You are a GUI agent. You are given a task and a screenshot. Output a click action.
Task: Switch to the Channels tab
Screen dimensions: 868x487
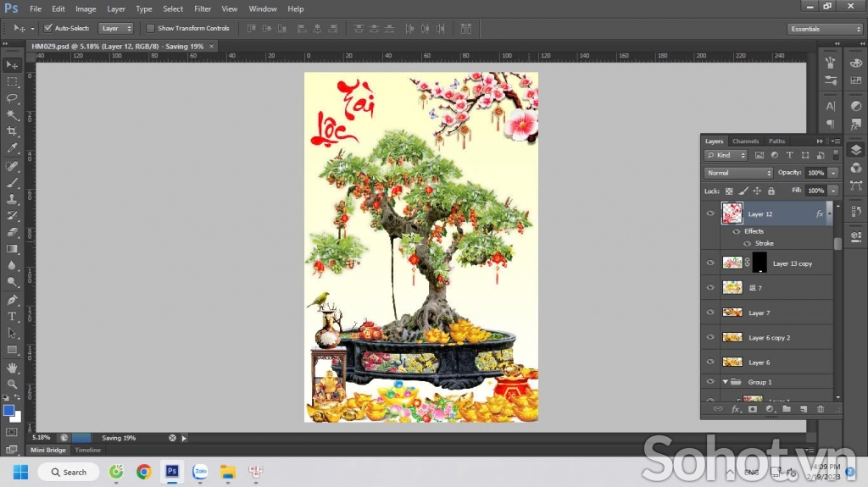tap(745, 141)
